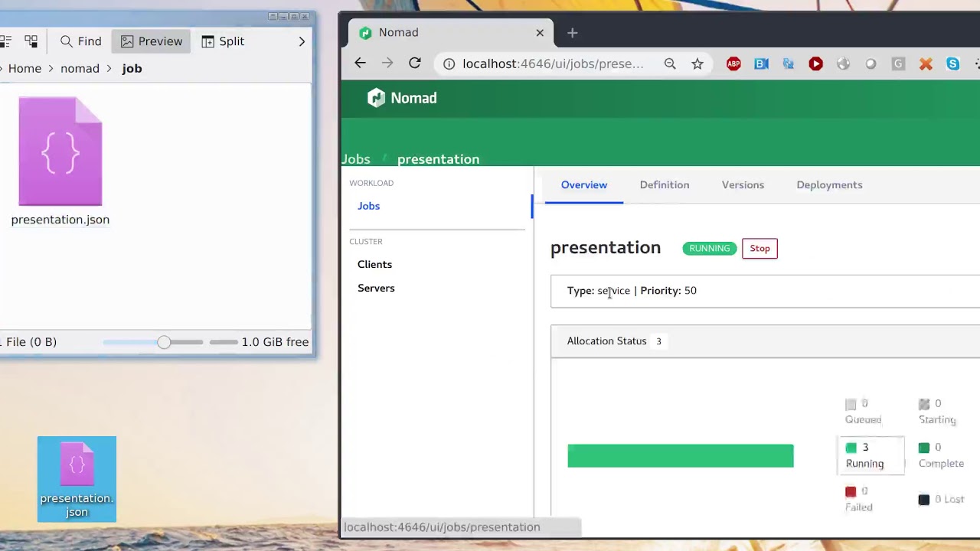
Task: Open Jobs in the Workload sidebar
Action: [x=368, y=206]
